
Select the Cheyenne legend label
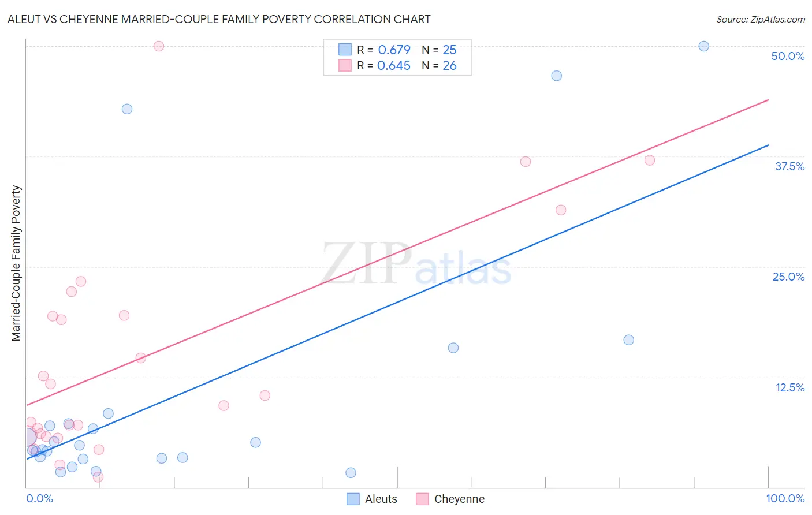(459, 499)
